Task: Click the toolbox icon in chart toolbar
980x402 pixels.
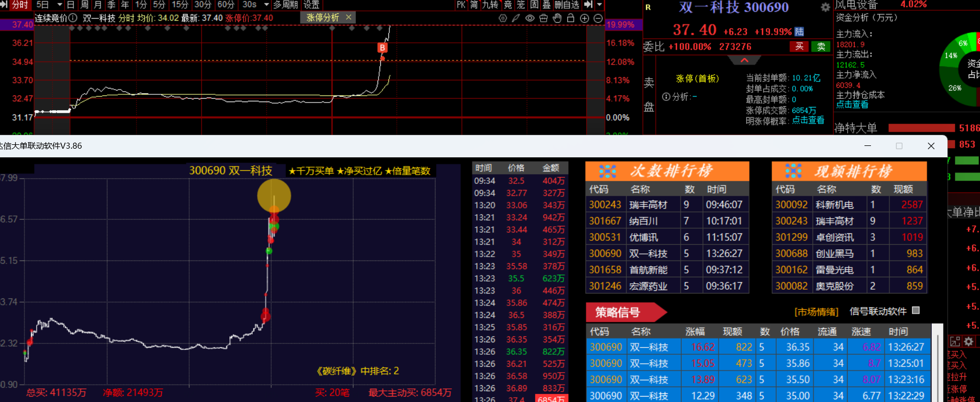Action: pos(543,18)
